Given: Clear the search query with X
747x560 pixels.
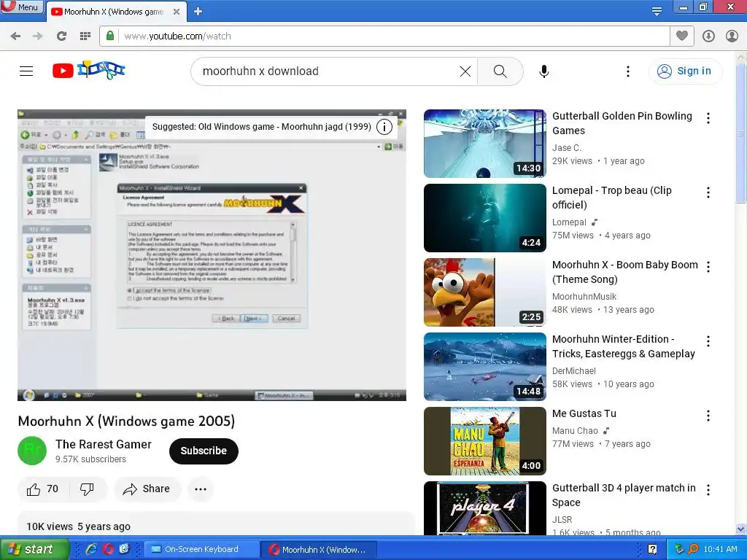Looking at the screenshot, I should click(465, 71).
